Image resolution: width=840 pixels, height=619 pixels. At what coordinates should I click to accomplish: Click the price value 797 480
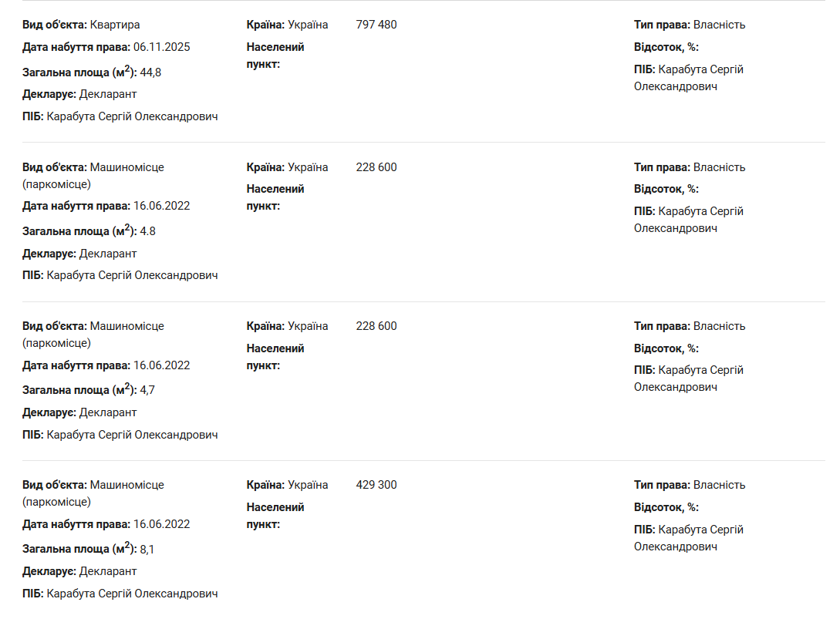coord(376,25)
